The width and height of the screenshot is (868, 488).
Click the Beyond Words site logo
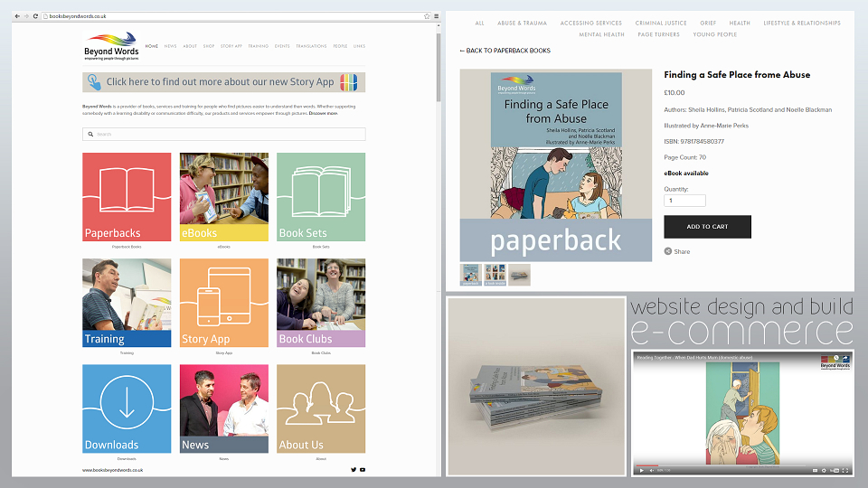point(111,46)
